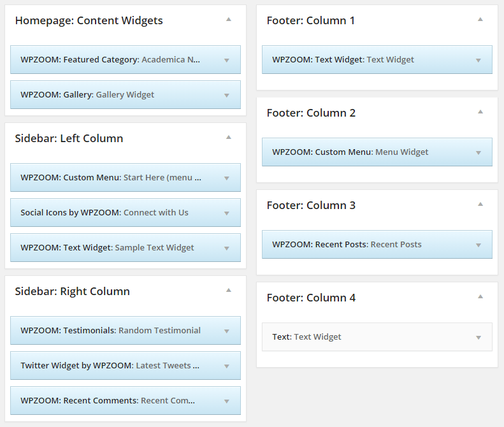Screen dimensions: 504x427
Task: Expand the Menu Widget dropdown arrow
Action: pos(479,153)
